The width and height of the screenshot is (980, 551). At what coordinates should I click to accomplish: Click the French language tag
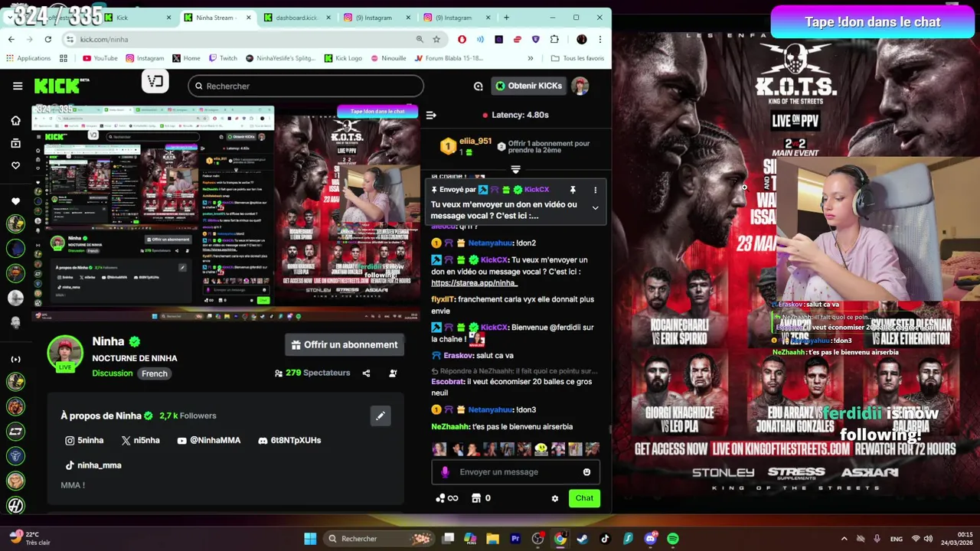coord(154,373)
